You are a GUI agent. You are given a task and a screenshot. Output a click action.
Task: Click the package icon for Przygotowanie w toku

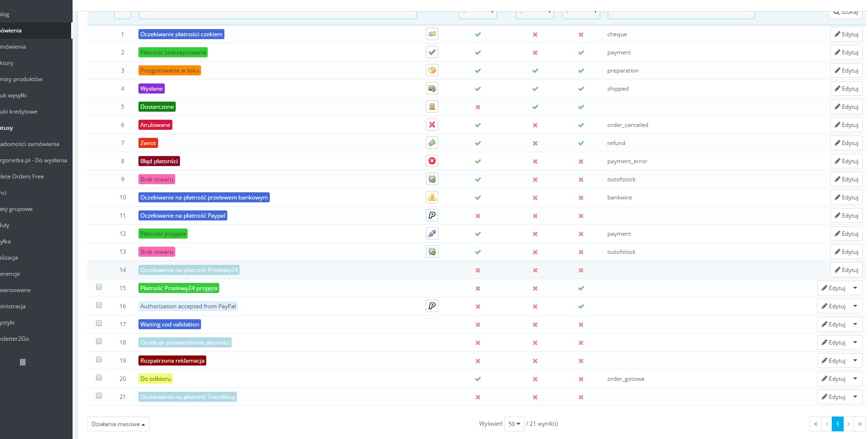[x=432, y=70]
